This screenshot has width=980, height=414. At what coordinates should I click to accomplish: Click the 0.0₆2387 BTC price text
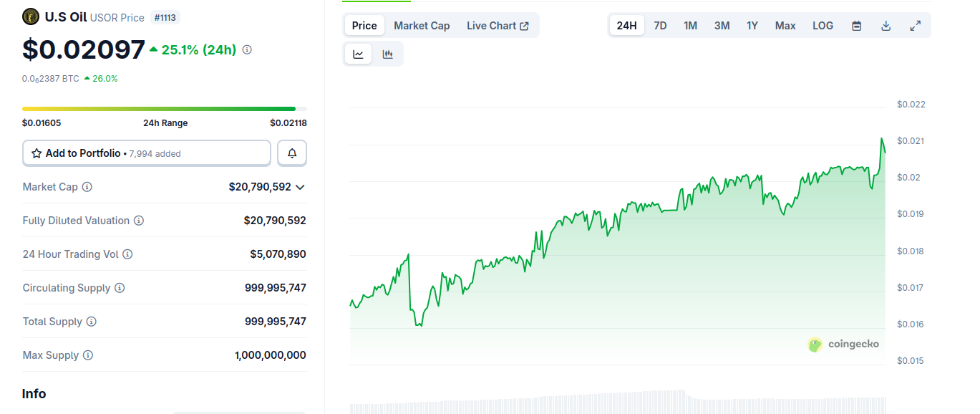[x=51, y=79]
